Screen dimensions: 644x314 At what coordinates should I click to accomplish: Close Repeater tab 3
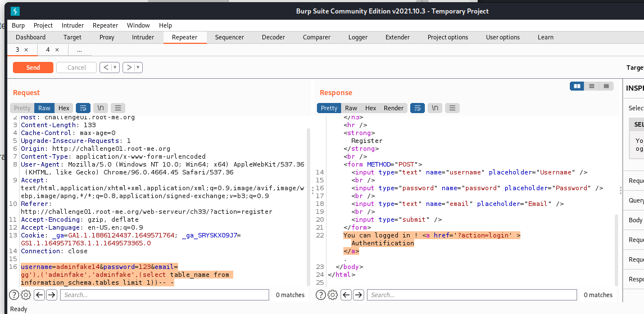pos(26,50)
